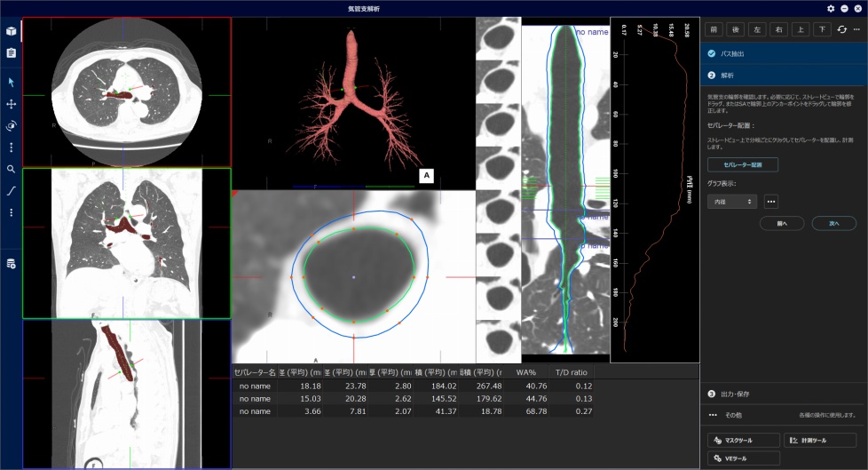Open settings gear in title bar
This screenshot has width=868, height=470.
pos(831,8)
